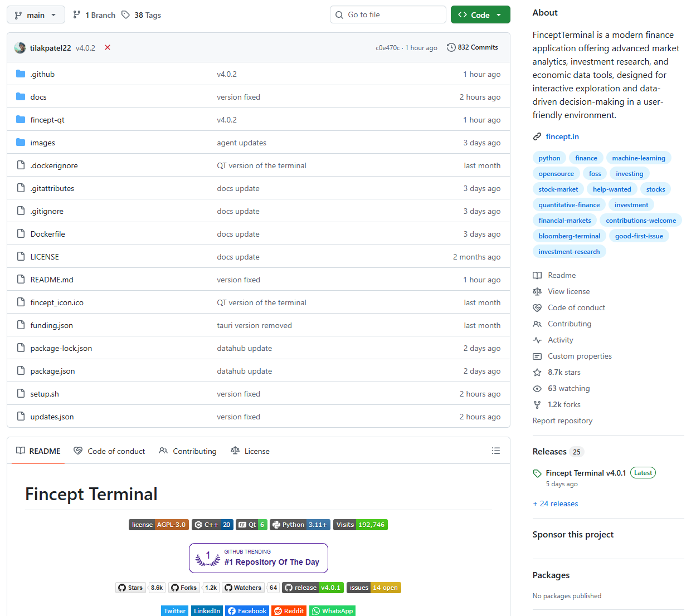Click the Dockerfile file icon
696x616 pixels.
coord(21,233)
